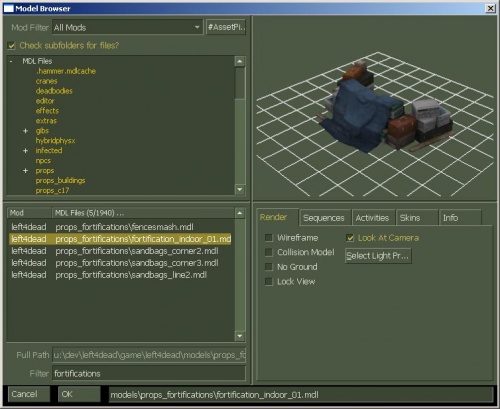The image size is (500, 409).
Task: Tick the Lock View checkbox
Action: click(x=269, y=282)
